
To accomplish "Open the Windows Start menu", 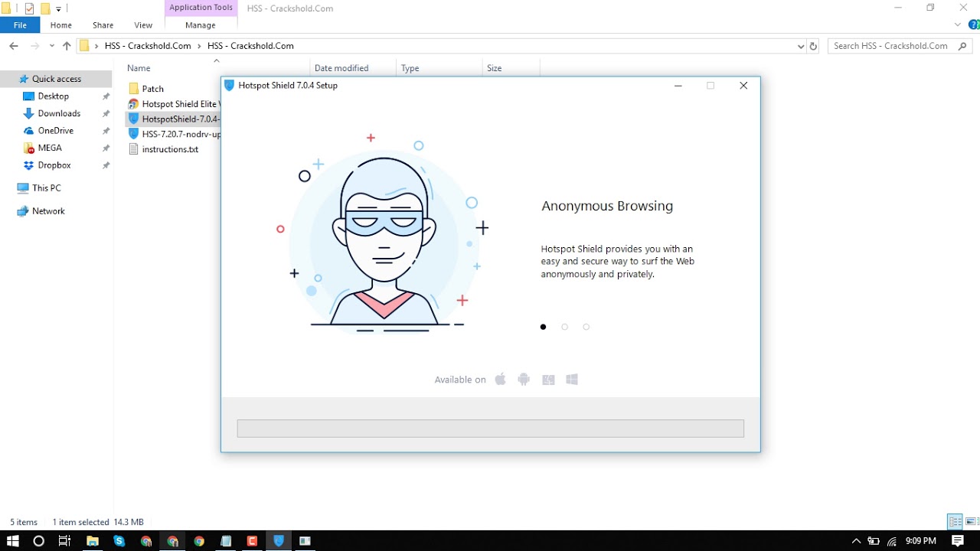I will [12, 541].
